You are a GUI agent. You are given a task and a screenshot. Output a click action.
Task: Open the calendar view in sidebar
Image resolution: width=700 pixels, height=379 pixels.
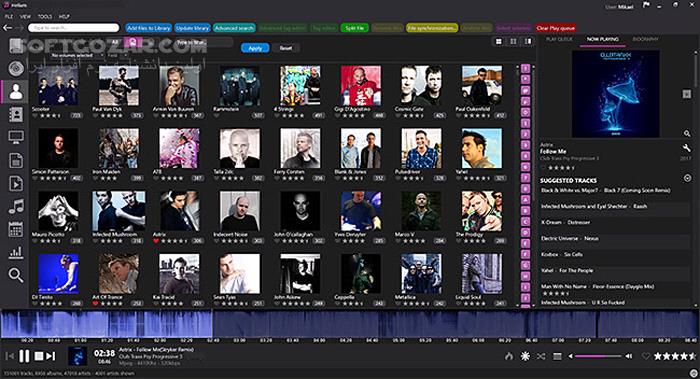(x=16, y=229)
